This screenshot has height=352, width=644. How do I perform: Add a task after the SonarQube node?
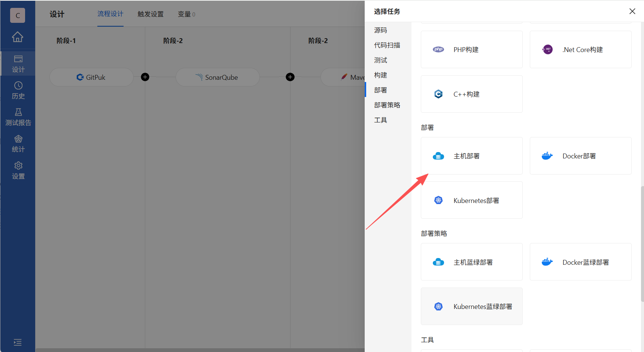pos(290,77)
